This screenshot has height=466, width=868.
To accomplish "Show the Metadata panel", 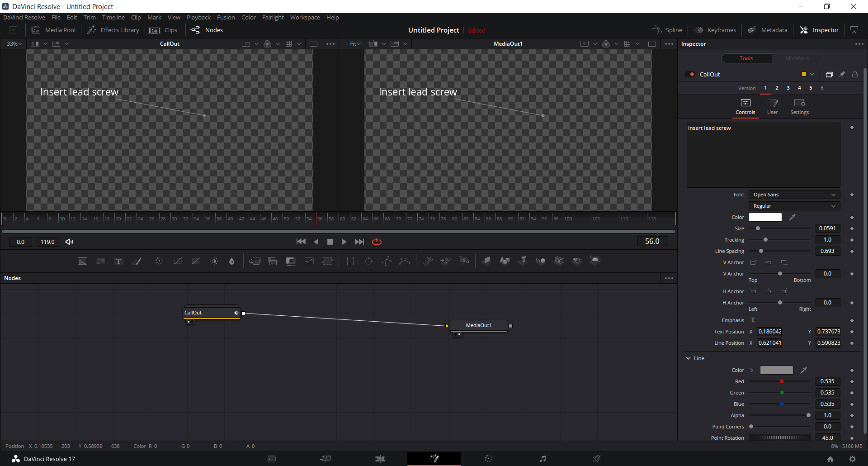I will tap(768, 30).
